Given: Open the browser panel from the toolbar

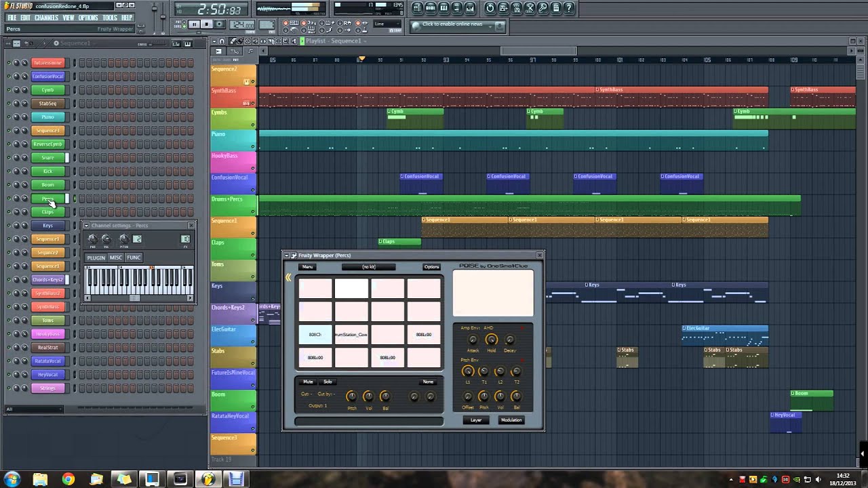Looking at the screenshot, I should (x=456, y=8).
